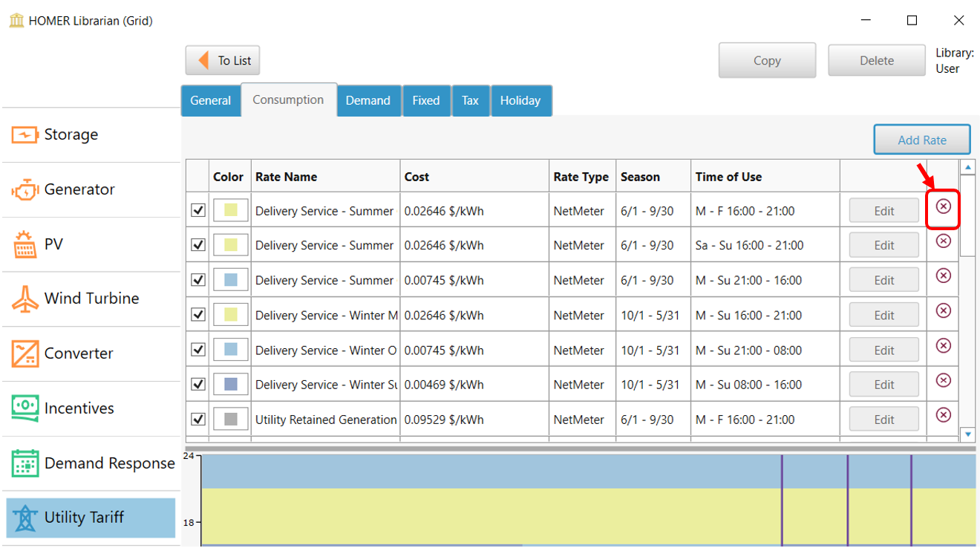The height and width of the screenshot is (548, 980).
Task: Pick color for M - Su 21:00 - 08:00 rate
Action: (x=230, y=349)
